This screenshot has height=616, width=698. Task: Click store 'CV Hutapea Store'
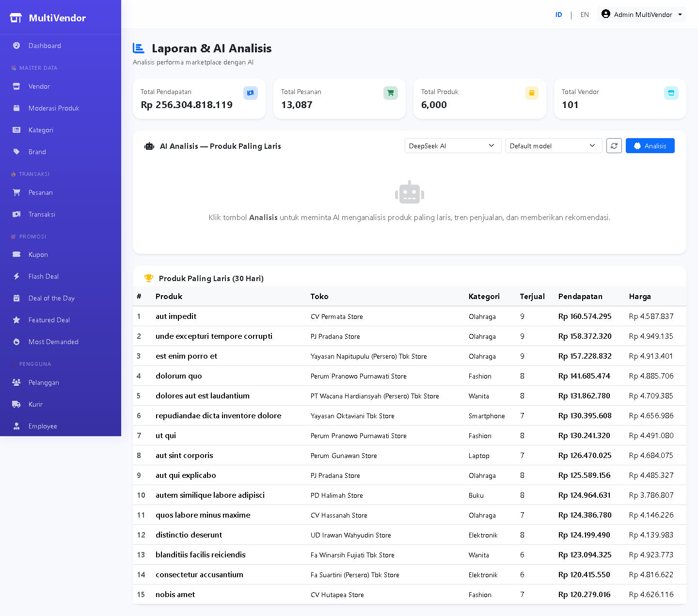(337, 595)
